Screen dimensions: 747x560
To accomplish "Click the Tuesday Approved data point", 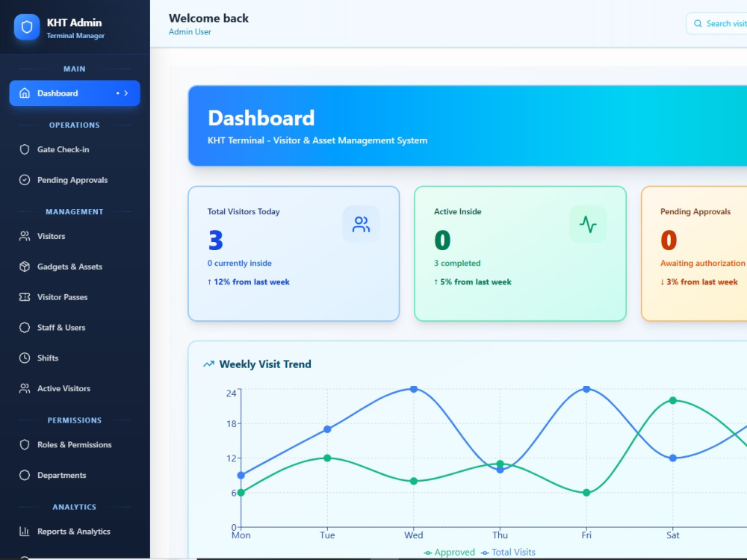I will pos(327,458).
